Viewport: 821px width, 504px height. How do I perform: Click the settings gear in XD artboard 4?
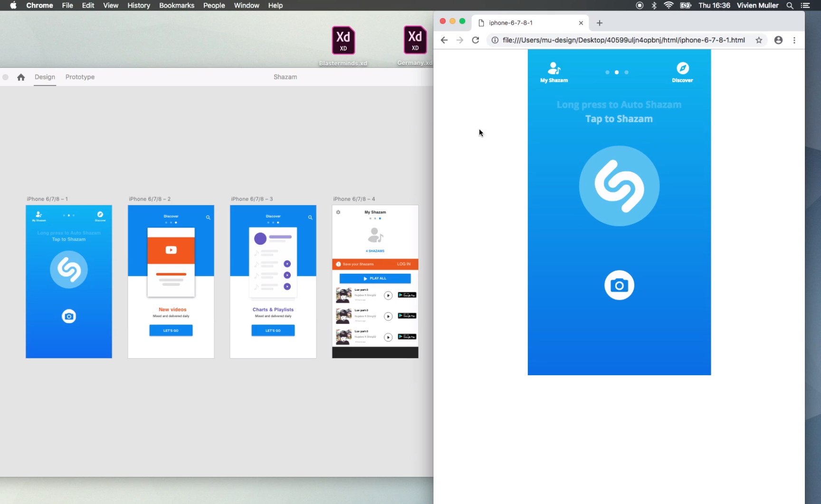click(x=338, y=212)
